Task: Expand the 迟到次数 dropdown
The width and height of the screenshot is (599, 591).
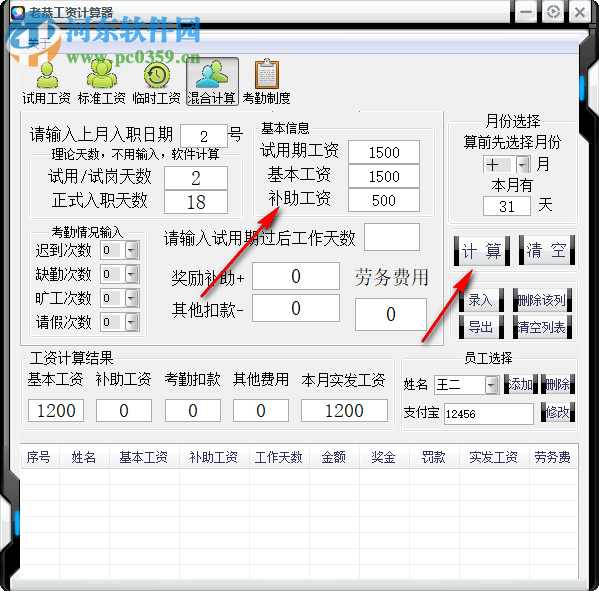Action: coord(131,250)
